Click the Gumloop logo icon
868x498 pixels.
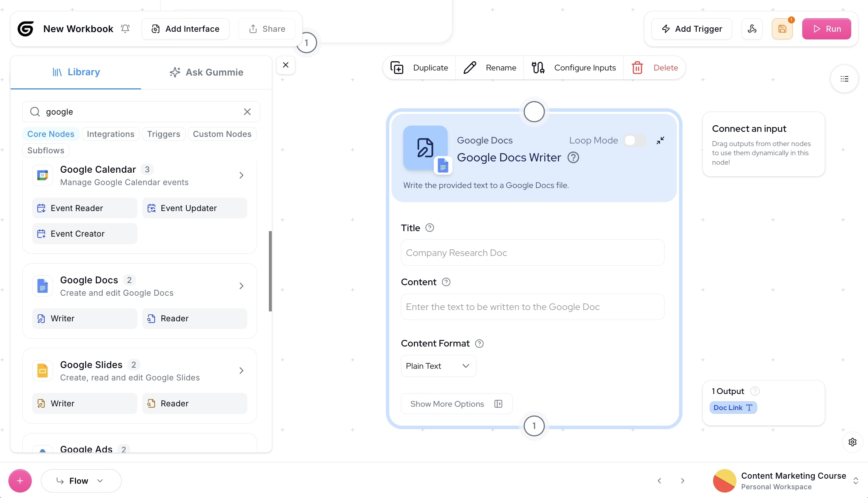pos(26,29)
